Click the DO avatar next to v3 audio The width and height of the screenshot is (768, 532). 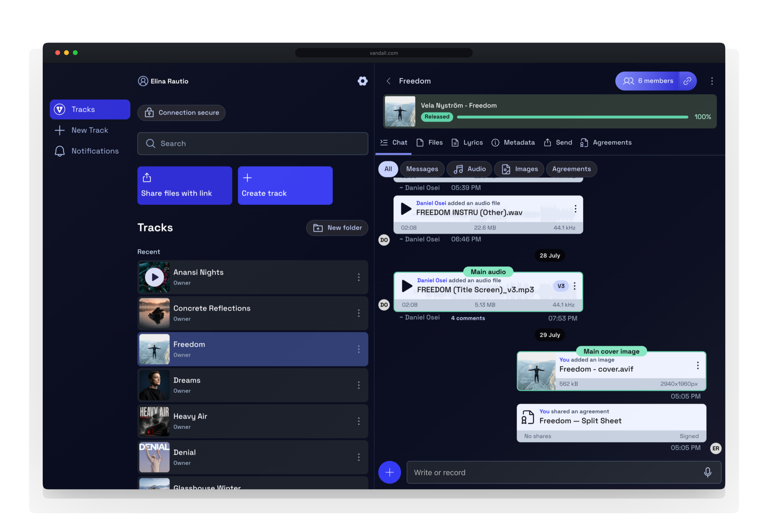[384, 305]
